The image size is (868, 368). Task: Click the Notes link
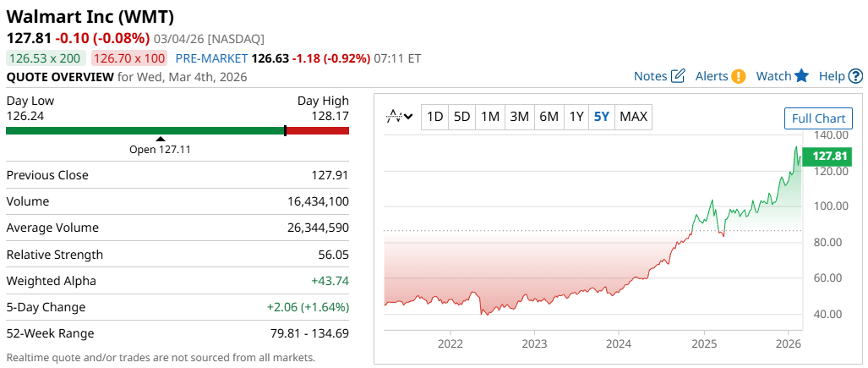[x=650, y=76]
